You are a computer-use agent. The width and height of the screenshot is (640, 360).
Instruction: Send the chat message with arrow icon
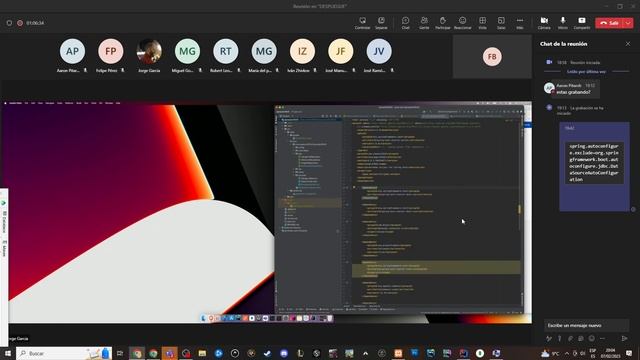pyautogui.click(x=624, y=338)
